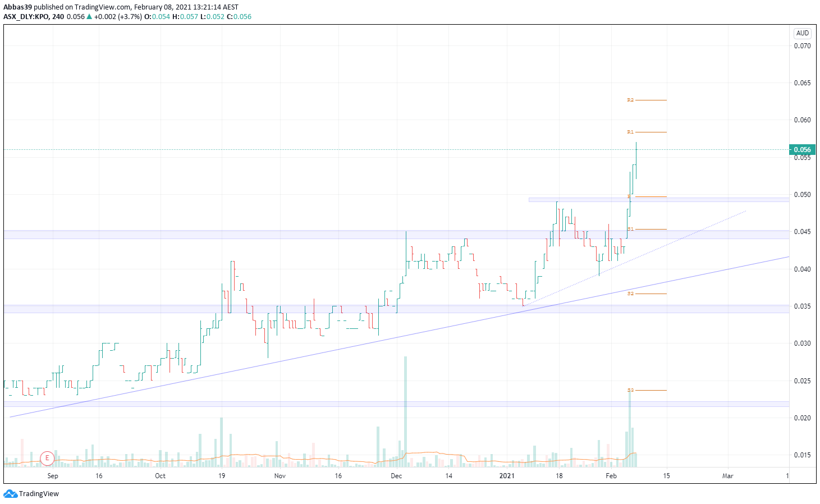Select the R2 pivot level label
The width and height of the screenshot is (820, 504).
pos(630,100)
